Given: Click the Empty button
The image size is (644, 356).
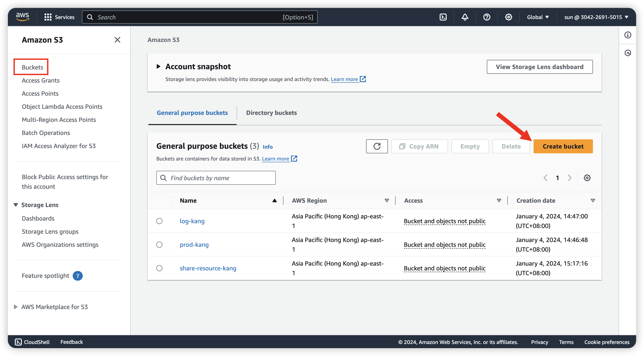Looking at the screenshot, I should 470,146.
